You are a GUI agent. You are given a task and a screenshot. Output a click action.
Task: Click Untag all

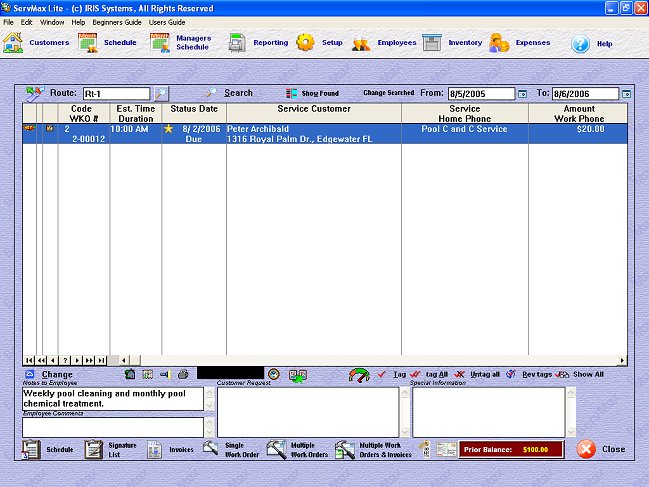(477, 374)
